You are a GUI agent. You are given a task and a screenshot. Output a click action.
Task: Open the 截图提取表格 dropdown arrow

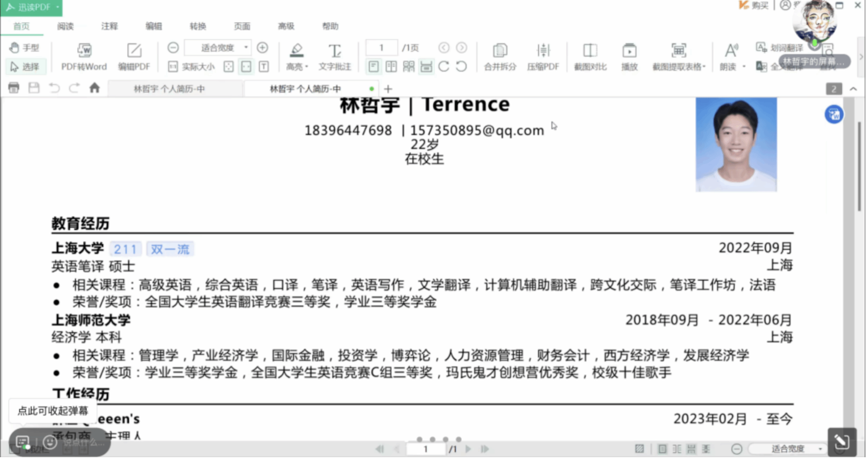click(704, 67)
